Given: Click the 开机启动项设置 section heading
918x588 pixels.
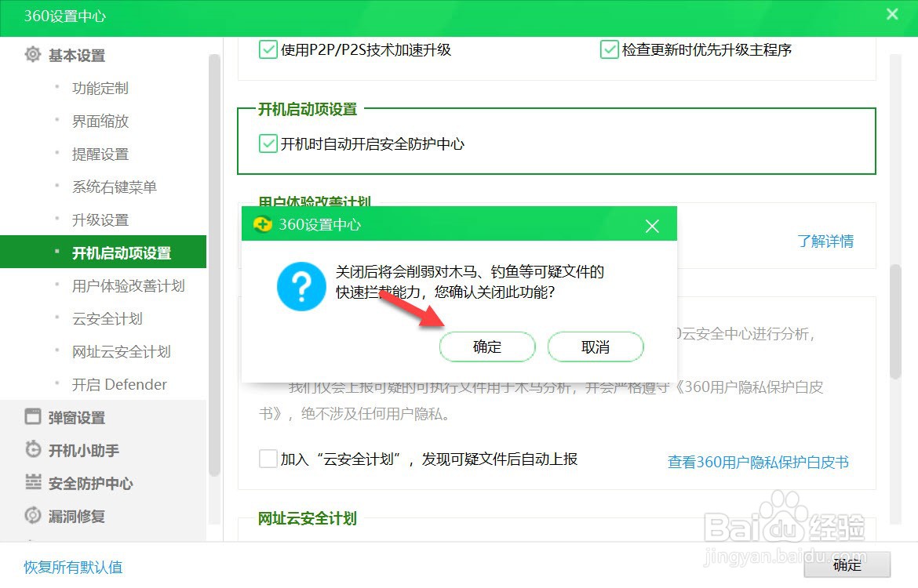Looking at the screenshot, I should (308, 110).
